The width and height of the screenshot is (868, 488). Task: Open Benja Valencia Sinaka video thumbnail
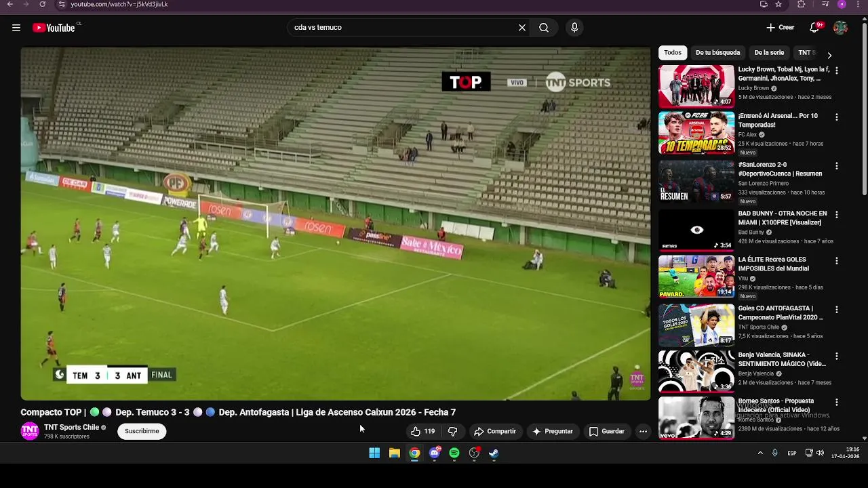[696, 371]
